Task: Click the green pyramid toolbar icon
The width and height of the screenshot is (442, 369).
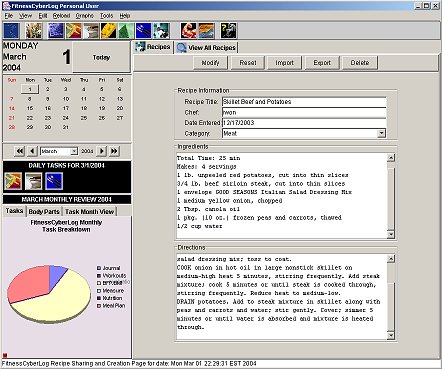Action: point(126,31)
